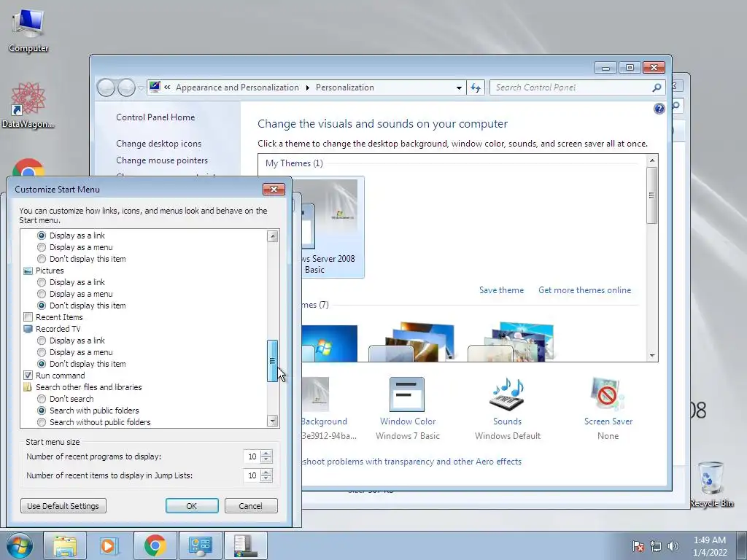Image resolution: width=747 pixels, height=560 pixels.
Task: Select the Windows 7 Aero theme thumbnail
Action: tap(329, 343)
